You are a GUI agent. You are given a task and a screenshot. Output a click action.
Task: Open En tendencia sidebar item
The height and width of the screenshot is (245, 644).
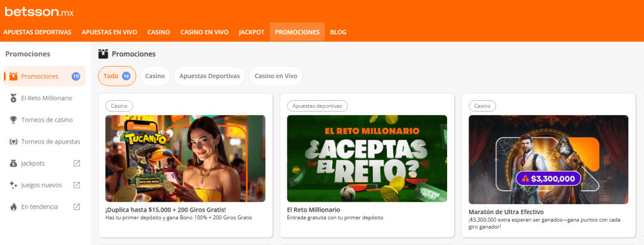click(x=45, y=207)
